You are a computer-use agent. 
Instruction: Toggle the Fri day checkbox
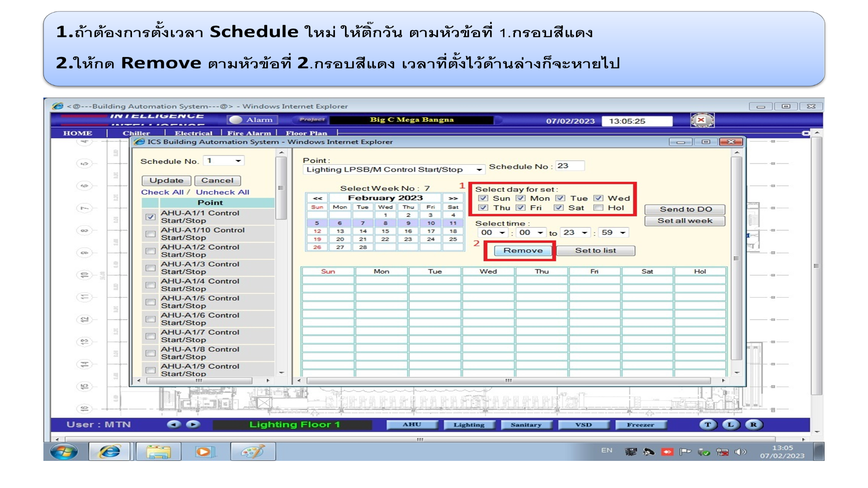pos(521,208)
